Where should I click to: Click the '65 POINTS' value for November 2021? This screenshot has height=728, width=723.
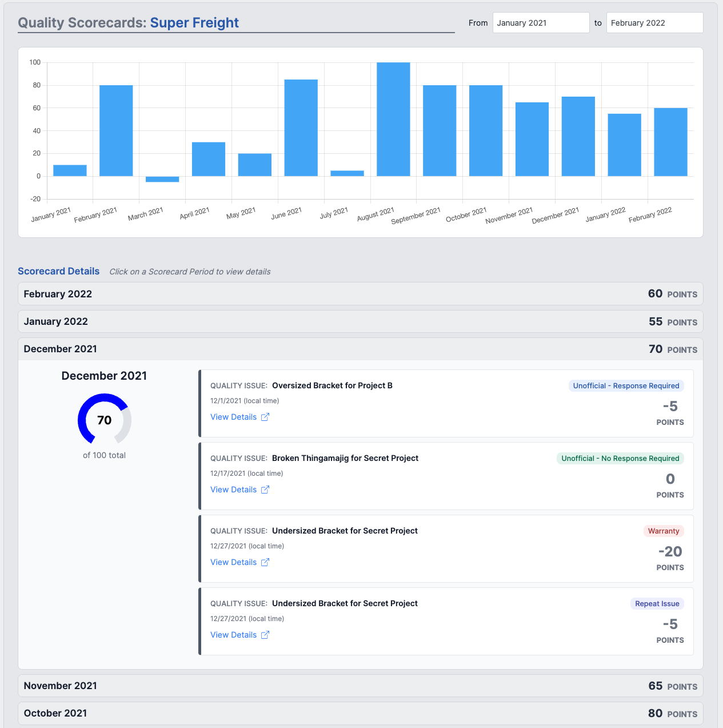673,686
